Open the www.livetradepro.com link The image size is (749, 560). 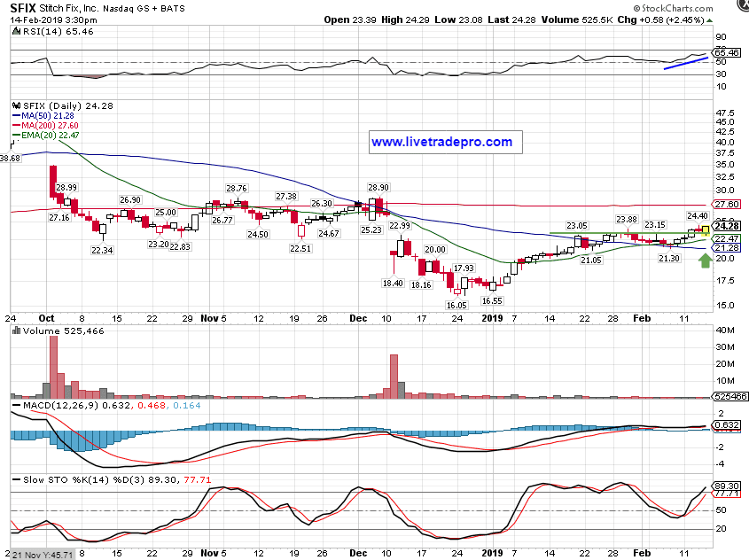click(x=441, y=142)
